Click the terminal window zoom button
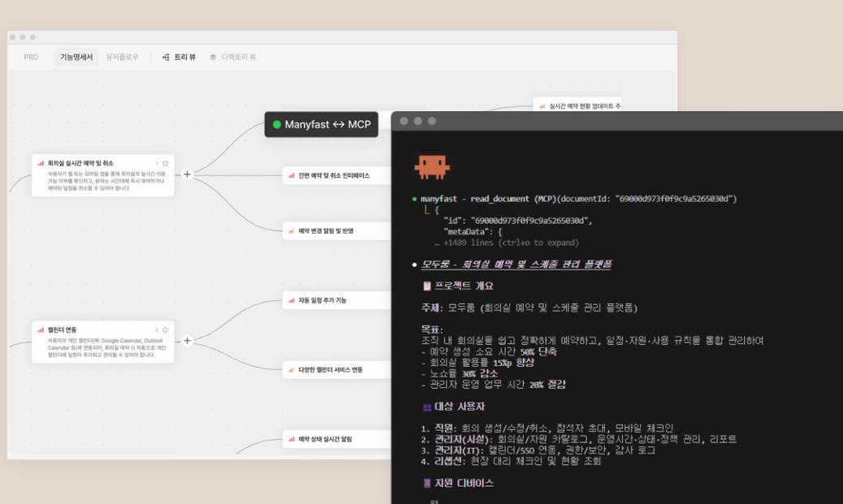This screenshot has width=843, height=504. coord(432,122)
